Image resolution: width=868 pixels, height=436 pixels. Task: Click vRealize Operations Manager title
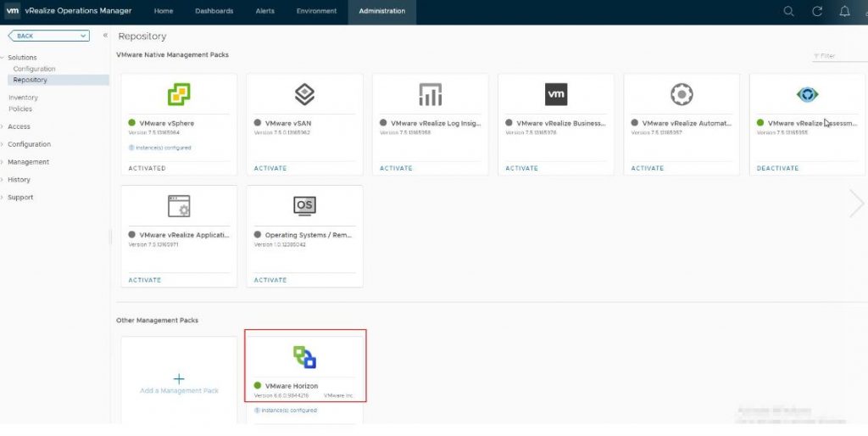point(78,10)
